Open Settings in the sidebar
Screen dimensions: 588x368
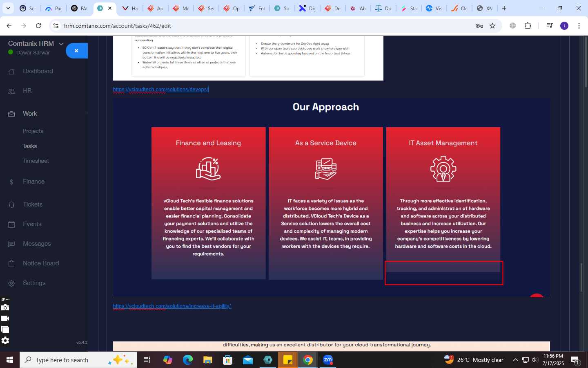34,283
